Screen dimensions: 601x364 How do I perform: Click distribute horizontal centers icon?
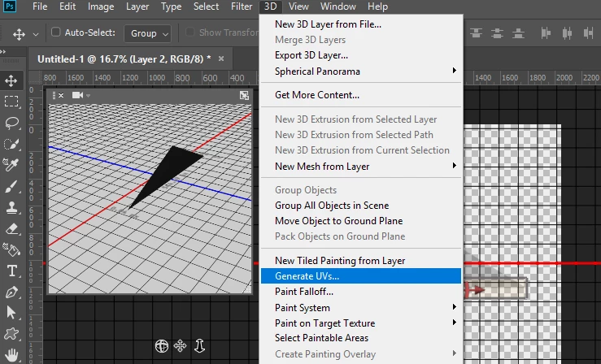pos(567,33)
